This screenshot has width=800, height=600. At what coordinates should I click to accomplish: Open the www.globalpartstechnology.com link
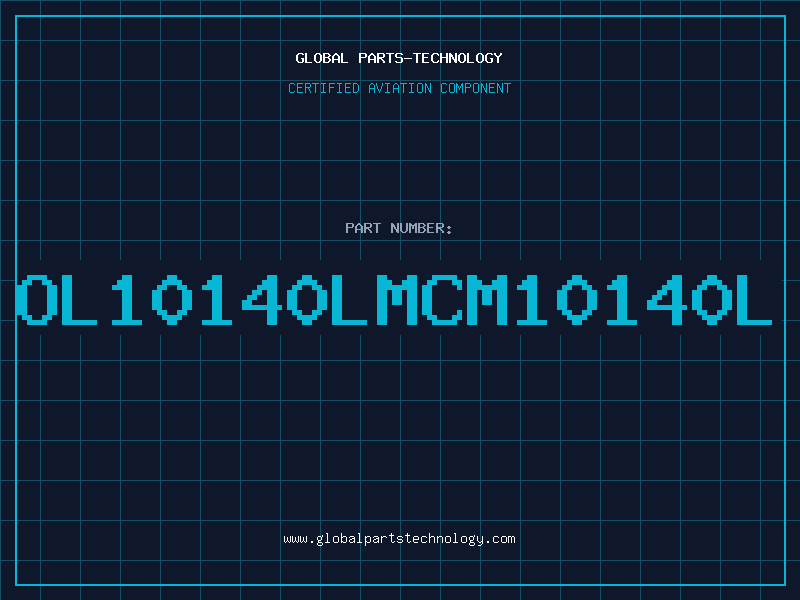click(x=399, y=539)
